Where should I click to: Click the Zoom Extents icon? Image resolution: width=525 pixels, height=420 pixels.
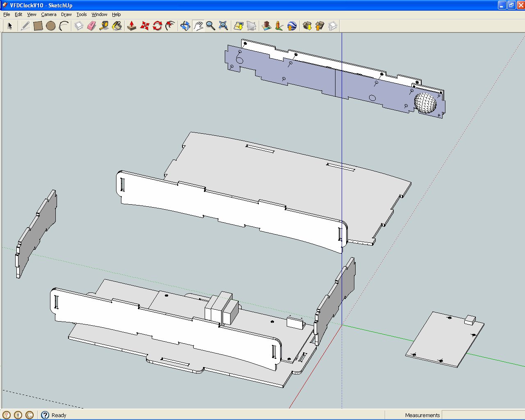click(224, 26)
